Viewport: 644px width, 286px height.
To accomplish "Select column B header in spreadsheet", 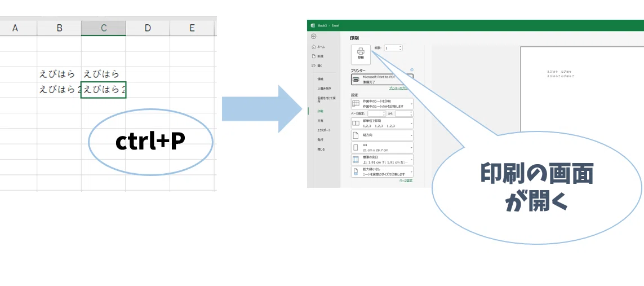I will pyautogui.click(x=59, y=28).
